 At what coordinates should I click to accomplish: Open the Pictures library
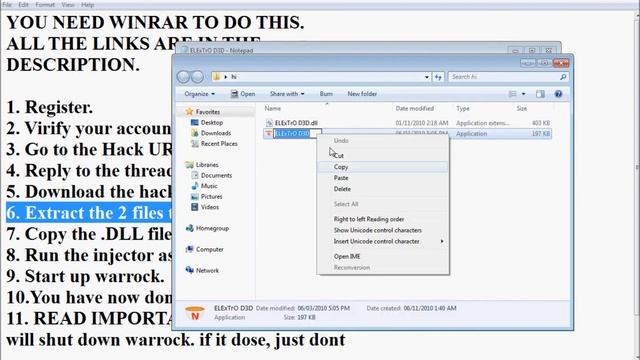point(211,197)
